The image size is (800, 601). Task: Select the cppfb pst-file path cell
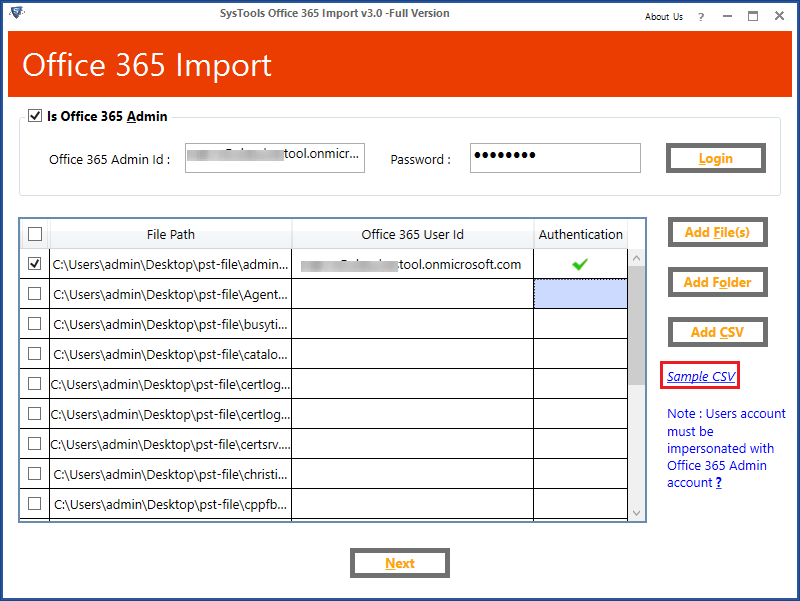(170, 504)
